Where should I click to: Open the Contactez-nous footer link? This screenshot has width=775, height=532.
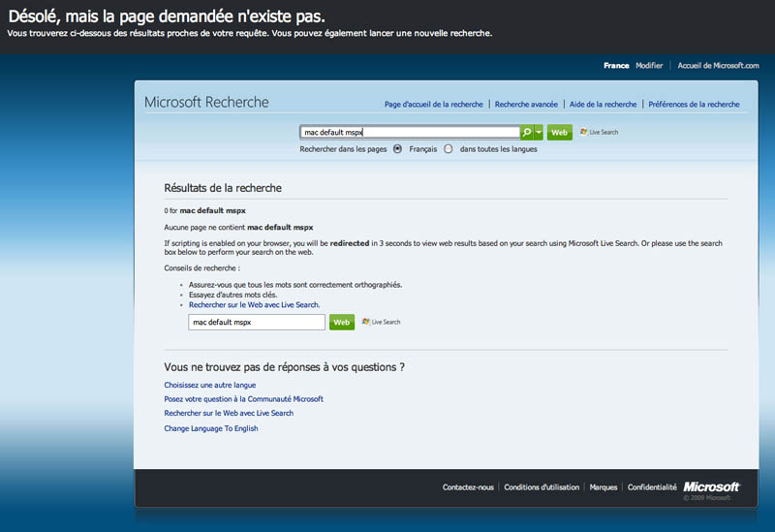tap(468, 487)
